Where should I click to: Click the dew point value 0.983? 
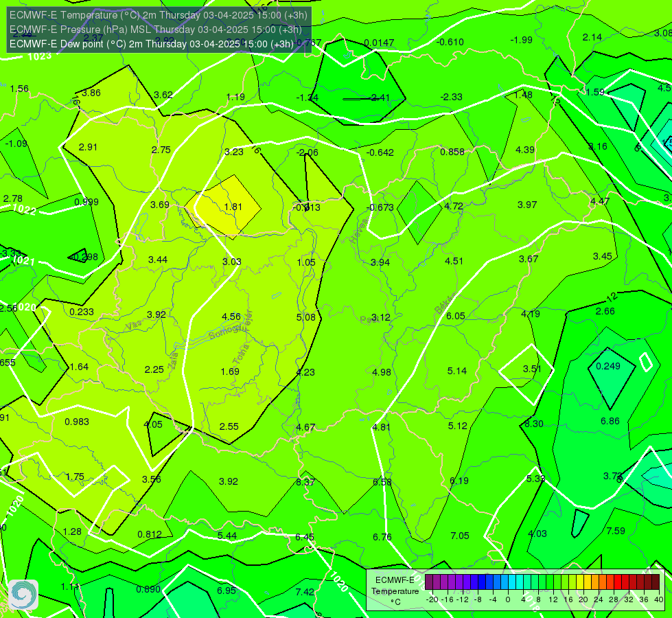(77, 422)
